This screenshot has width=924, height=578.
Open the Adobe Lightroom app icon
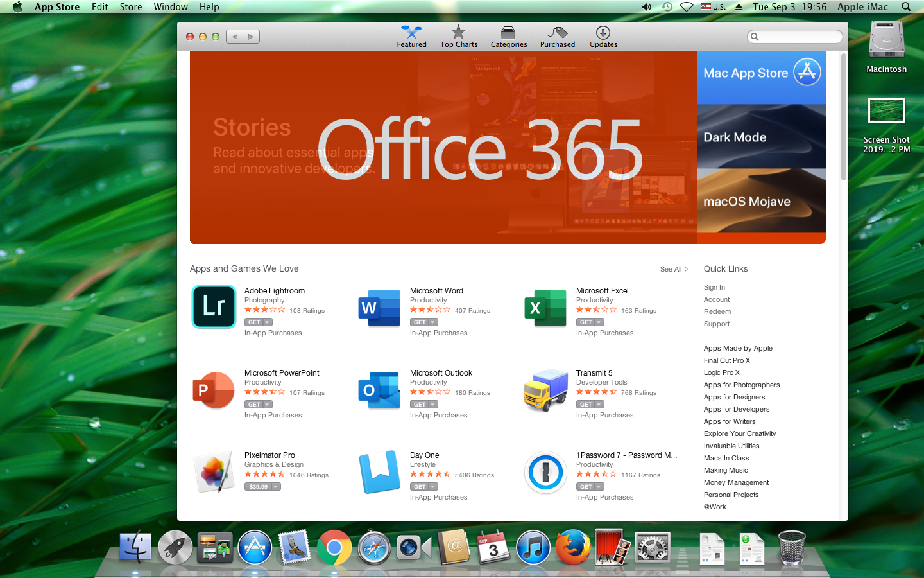pyautogui.click(x=214, y=306)
